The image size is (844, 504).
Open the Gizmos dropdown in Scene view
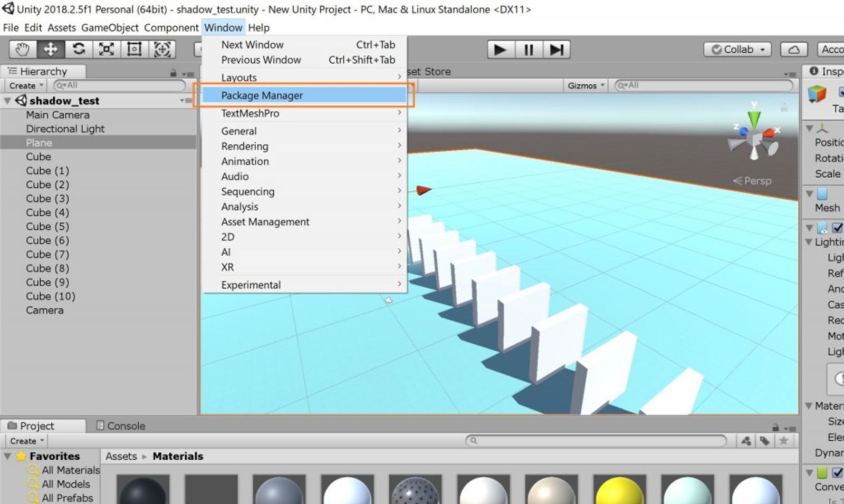(586, 85)
